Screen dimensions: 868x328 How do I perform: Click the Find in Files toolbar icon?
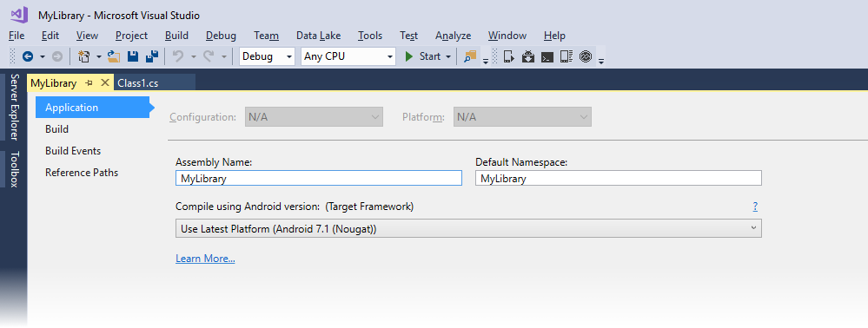pyautogui.click(x=470, y=56)
